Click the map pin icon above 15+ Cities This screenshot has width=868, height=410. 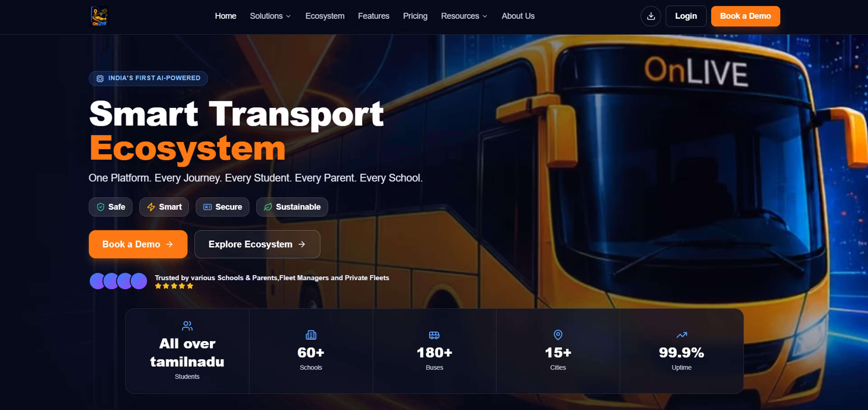pos(558,335)
